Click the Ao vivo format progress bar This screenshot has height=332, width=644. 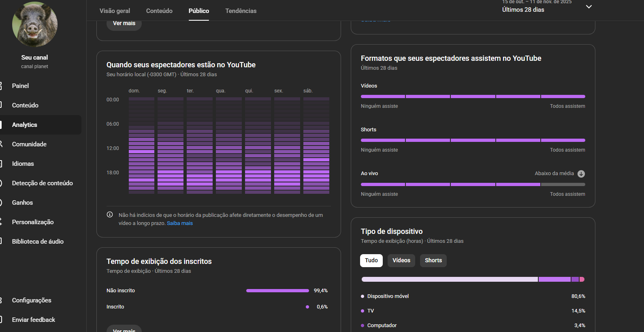[x=473, y=184]
